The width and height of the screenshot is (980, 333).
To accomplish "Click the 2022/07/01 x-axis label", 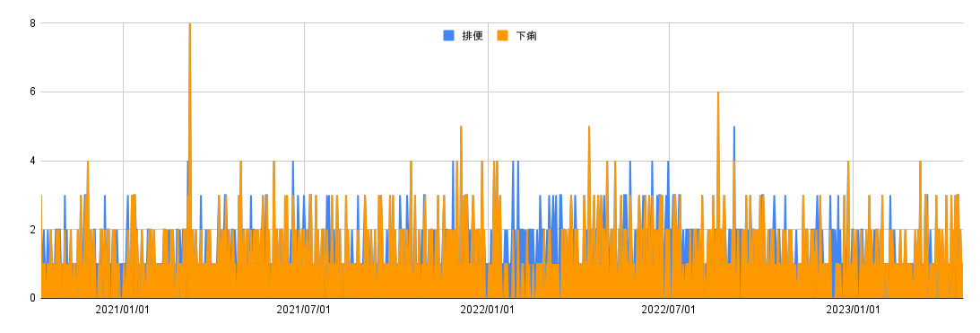I will (x=669, y=310).
